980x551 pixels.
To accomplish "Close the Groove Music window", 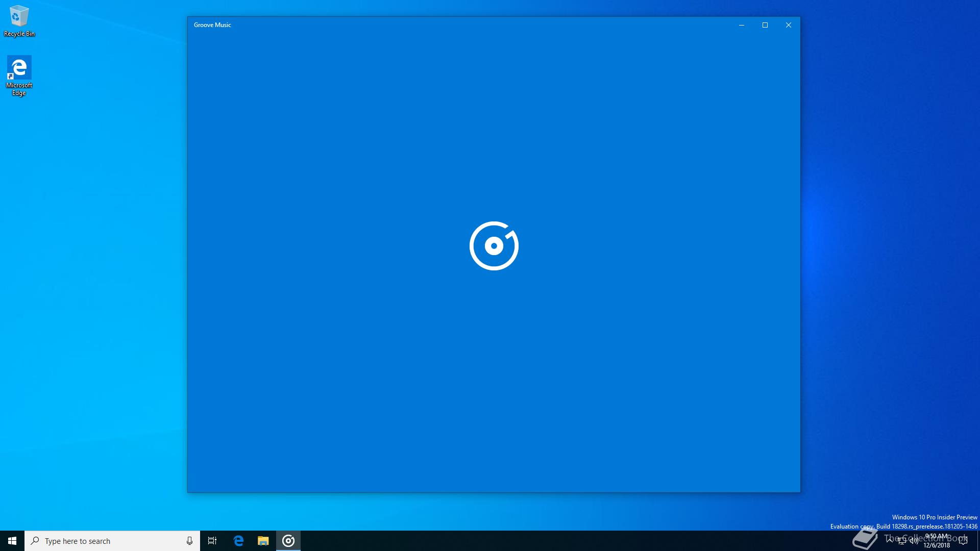I will tap(789, 25).
